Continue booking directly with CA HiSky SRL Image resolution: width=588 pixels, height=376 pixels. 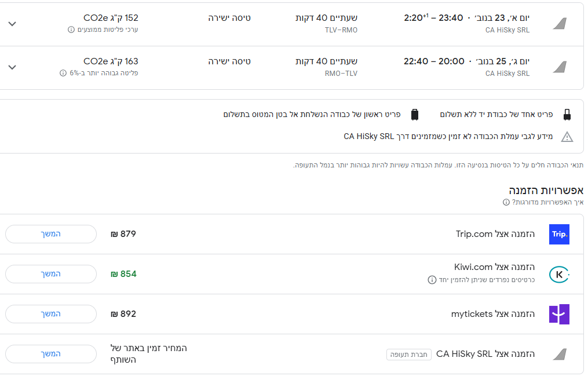click(51, 354)
